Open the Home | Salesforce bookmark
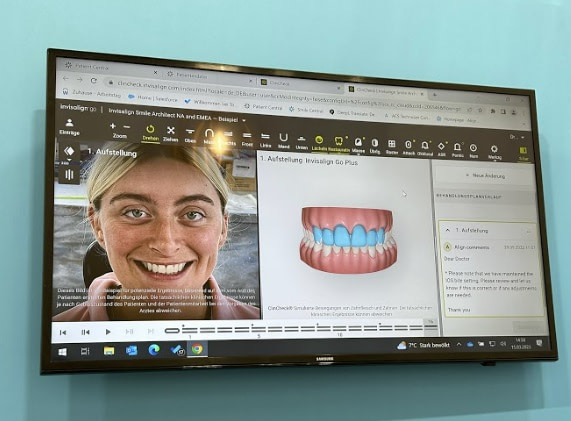Viewport: 571px width, 421px height. (153, 98)
